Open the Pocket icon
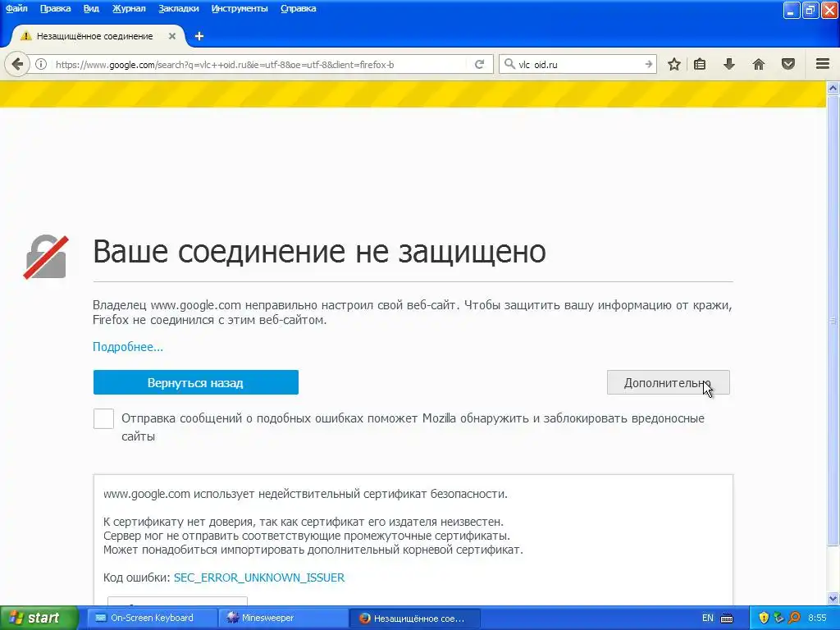The image size is (840, 630). tap(788, 64)
